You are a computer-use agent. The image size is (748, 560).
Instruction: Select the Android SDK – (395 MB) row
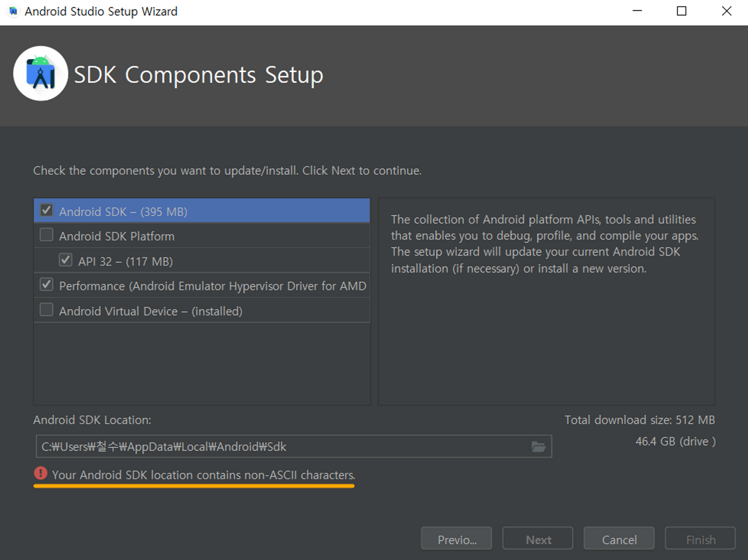[x=202, y=211]
